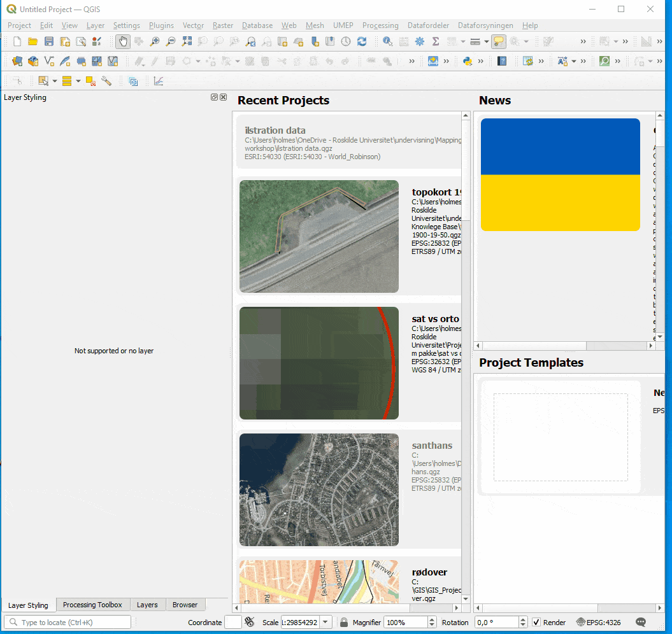The height and width of the screenshot is (634, 672).
Task: Open the label tool dropdown arrow
Action: [x=573, y=61]
